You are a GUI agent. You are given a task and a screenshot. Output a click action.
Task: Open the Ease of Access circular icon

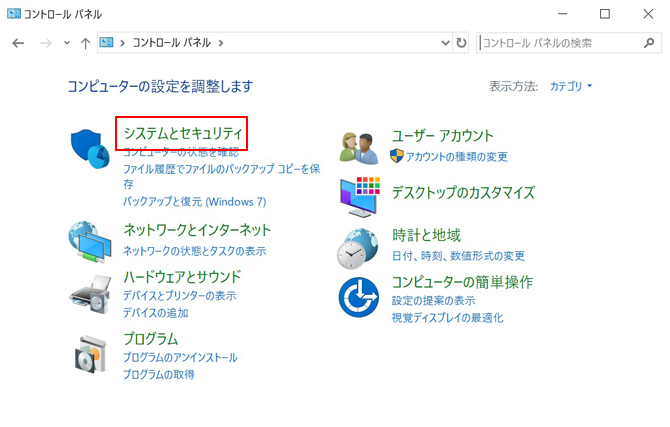pos(359,297)
